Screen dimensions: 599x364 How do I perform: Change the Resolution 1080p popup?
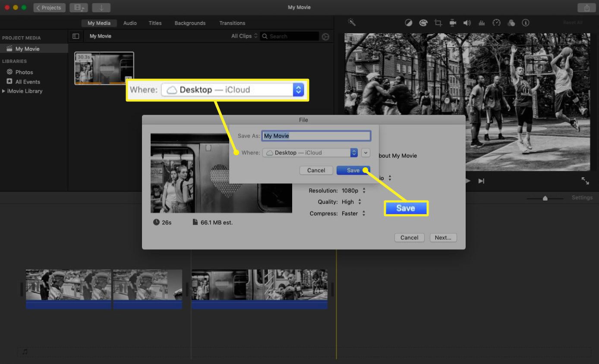pos(353,191)
